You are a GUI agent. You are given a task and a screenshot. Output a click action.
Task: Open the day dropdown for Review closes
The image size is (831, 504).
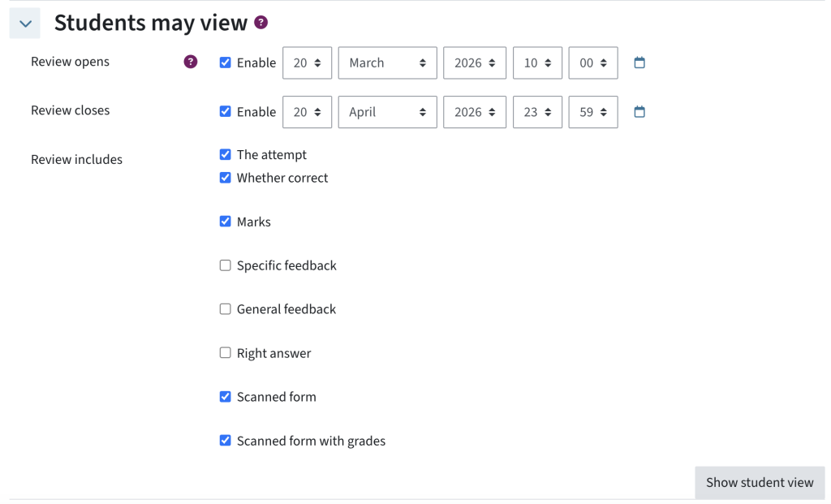point(307,112)
